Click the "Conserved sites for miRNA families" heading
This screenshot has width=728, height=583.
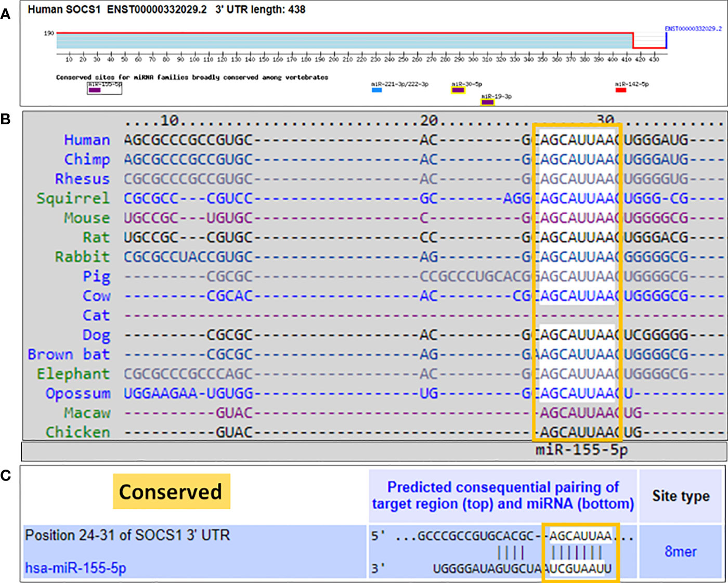[192, 77]
